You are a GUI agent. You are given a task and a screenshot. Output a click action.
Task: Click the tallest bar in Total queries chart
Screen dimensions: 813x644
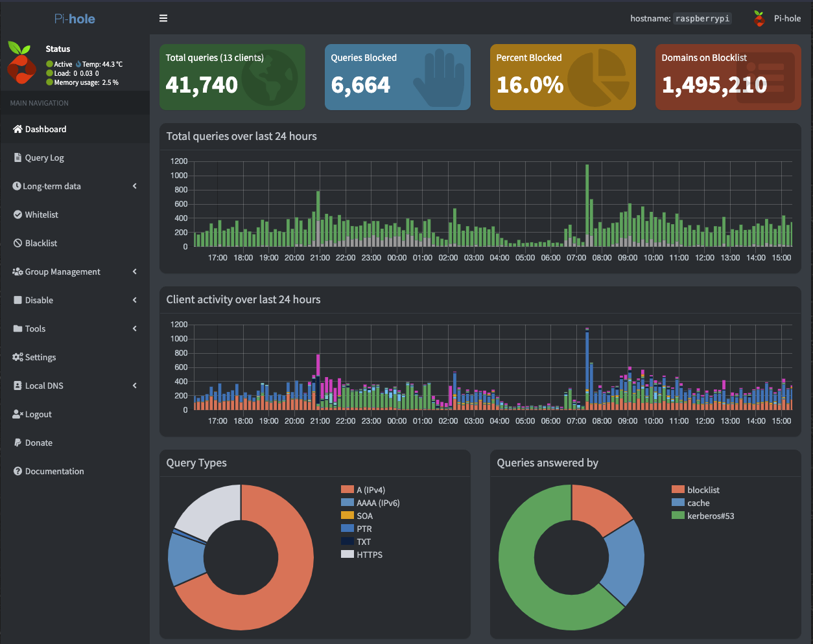(587, 205)
